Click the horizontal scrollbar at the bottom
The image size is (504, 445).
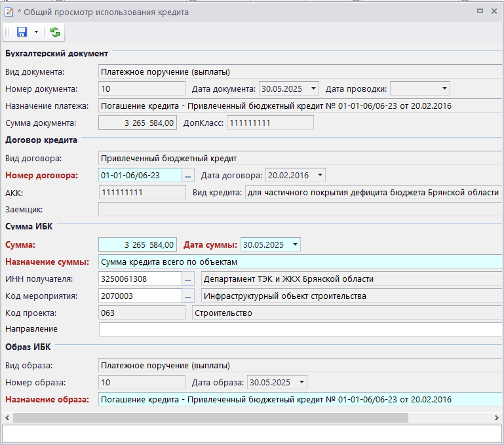point(210,417)
